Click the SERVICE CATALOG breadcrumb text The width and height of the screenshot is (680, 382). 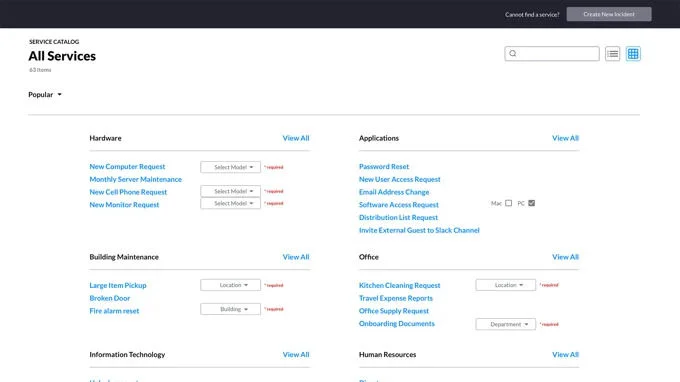click(x=54, y=42)
